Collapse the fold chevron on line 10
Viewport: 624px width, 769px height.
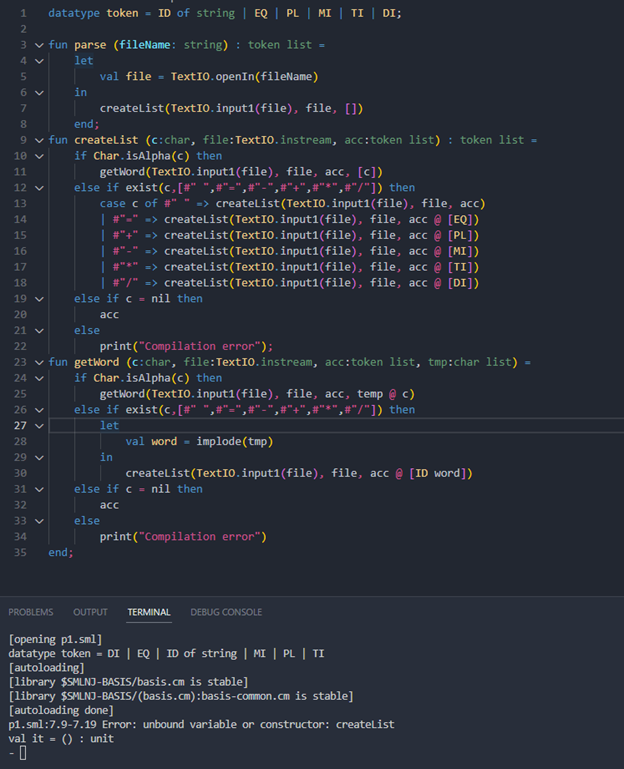pyautogui.click(x=39, y=156)
